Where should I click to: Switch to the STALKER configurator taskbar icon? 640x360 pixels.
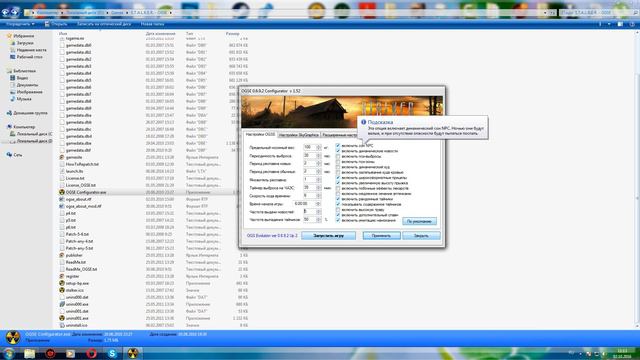click(133, 353)
